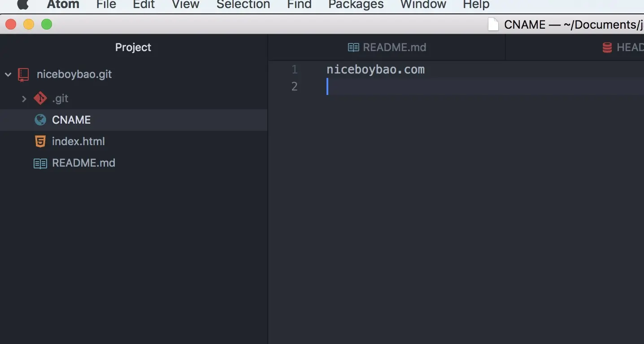
Task: Click line number 1 in gutter
Action: click(x=295, y=69)
